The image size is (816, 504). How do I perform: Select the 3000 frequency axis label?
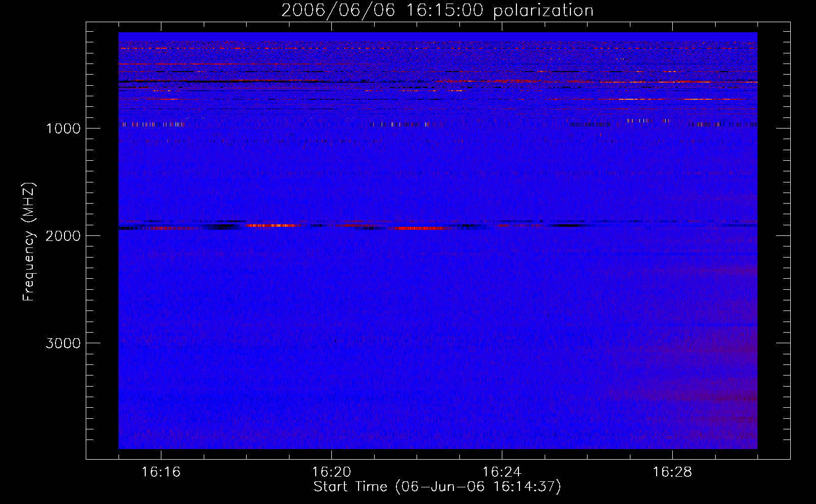(x=63, y=343)
